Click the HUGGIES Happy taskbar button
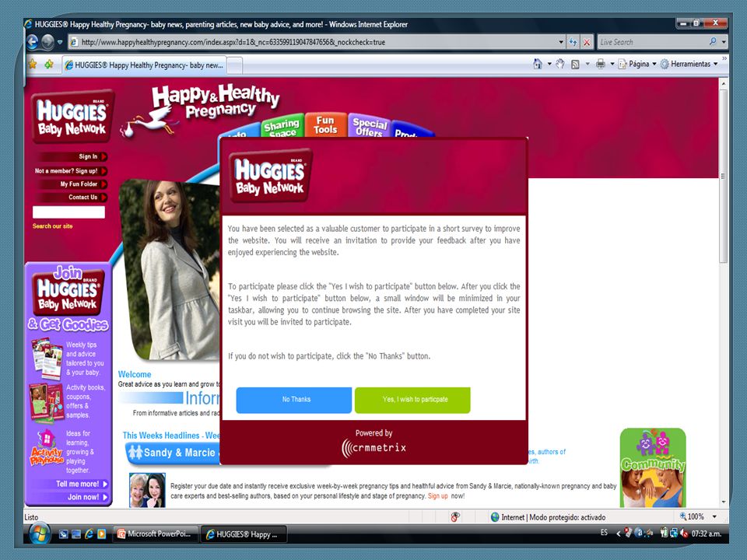This screenshot has height=560, width=747. 244,534
